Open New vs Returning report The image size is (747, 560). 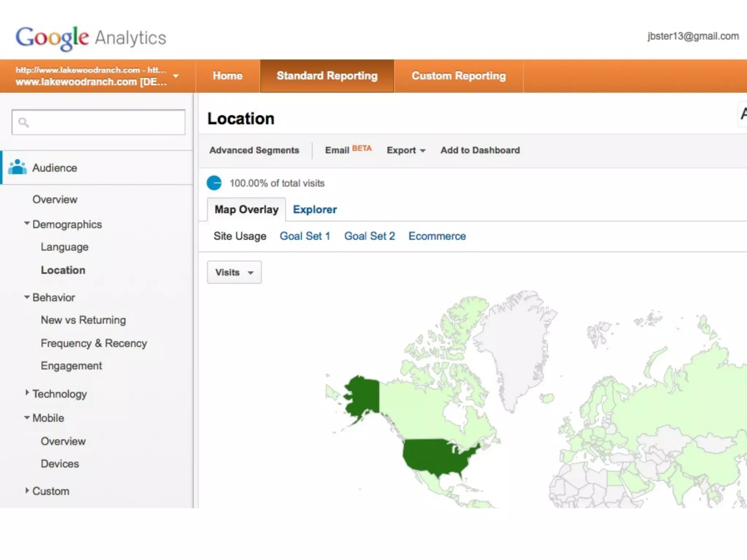83,320
